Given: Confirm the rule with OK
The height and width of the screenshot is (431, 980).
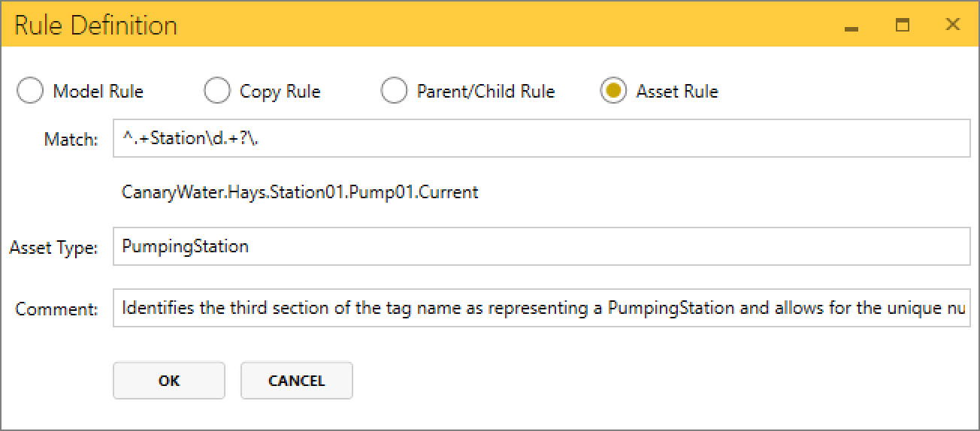Looking at the screenshot, I should pos(169,381).
